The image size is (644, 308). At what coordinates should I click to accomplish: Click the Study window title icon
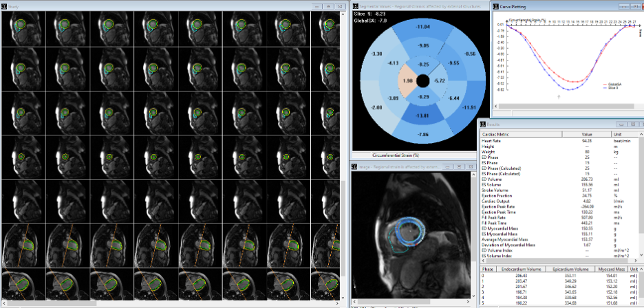tap(4, 5)
